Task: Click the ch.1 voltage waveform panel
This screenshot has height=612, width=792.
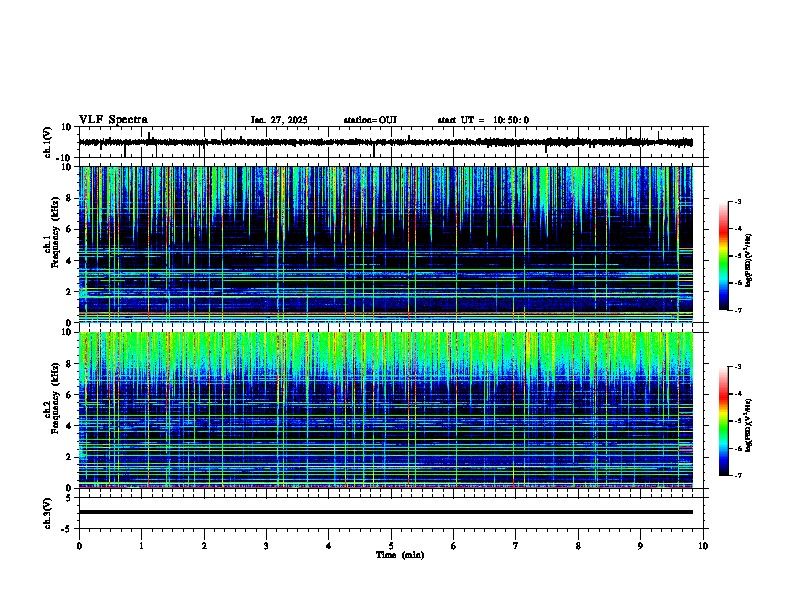Action: 391,142
